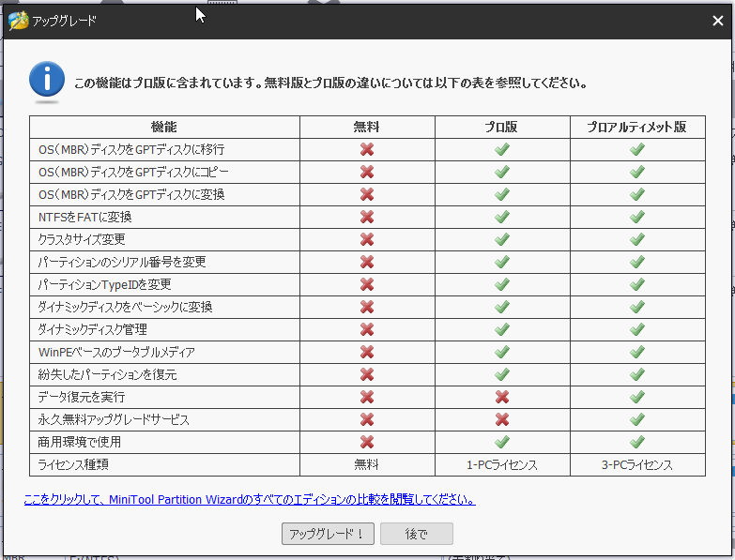Click the app icon in title bar

(x=18, y=21)
